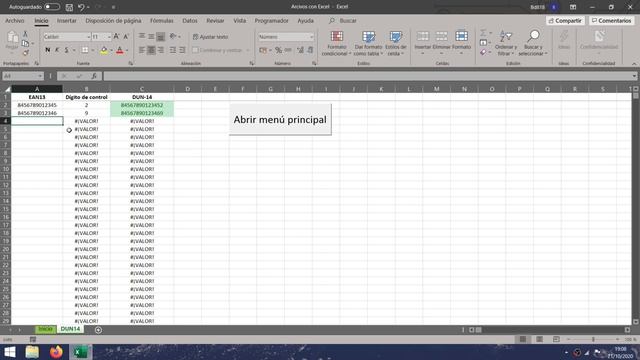The image size is (640, 360).
Task: Open the Archivo menu
Action: [x=15, y=20]
